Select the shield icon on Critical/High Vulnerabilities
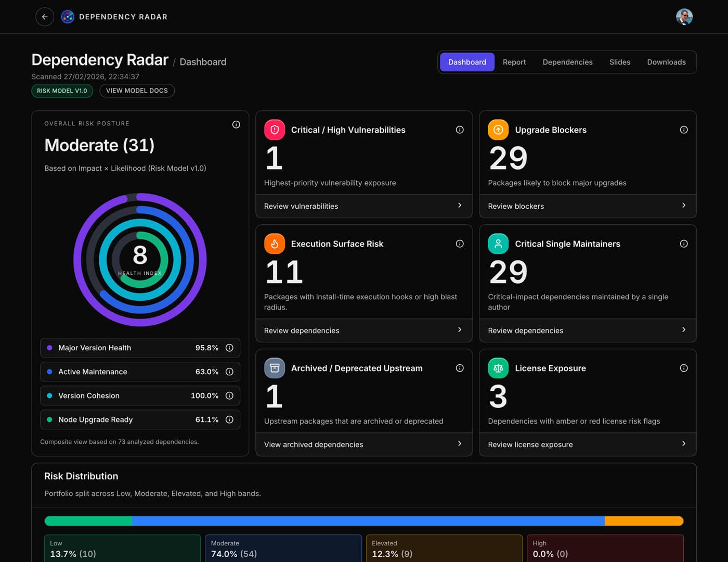Image resolution: width=728 pixels, height=562 pixels. [275, 130]
